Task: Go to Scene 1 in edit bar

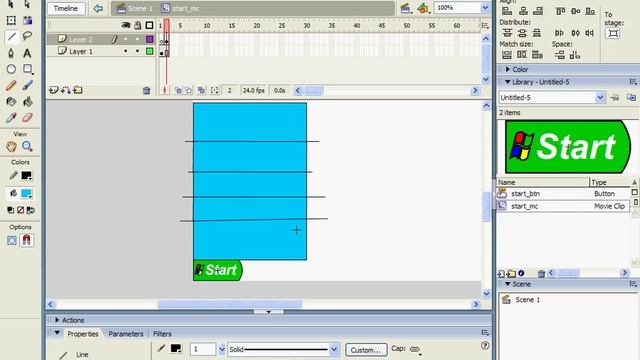Action: (x=135, y=8)
